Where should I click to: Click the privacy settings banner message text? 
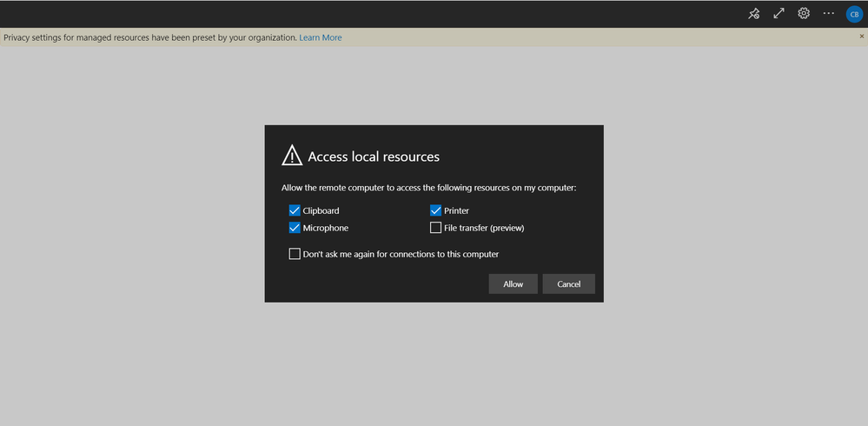coord(149,37)
